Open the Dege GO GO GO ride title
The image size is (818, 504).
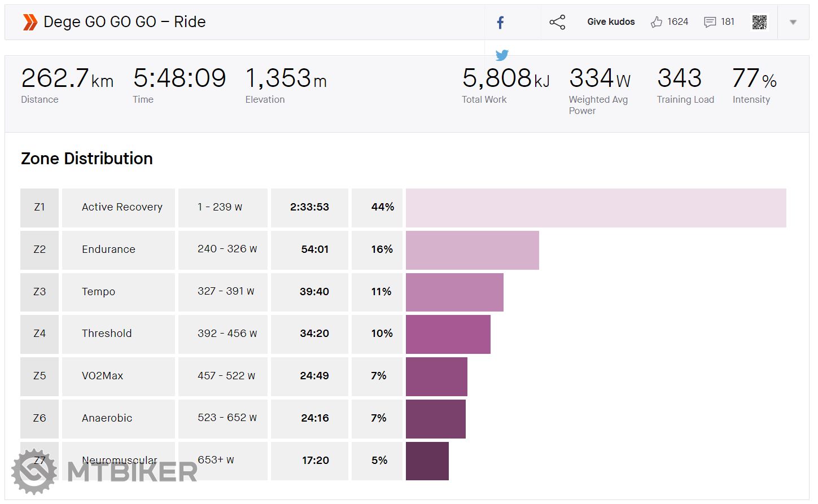(x=124, y=22)
